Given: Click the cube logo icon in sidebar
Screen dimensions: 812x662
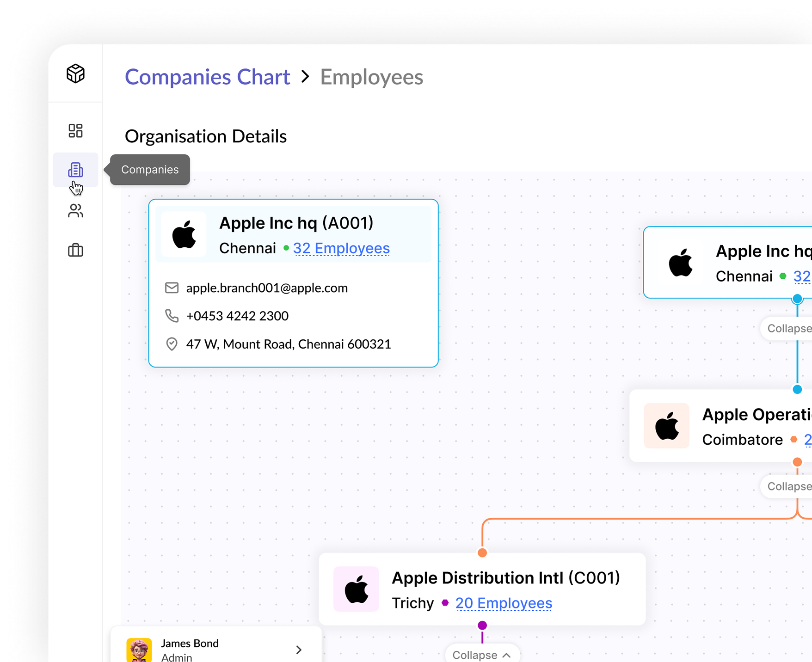Looking at the screenshot, I should (x=75, y=74).
